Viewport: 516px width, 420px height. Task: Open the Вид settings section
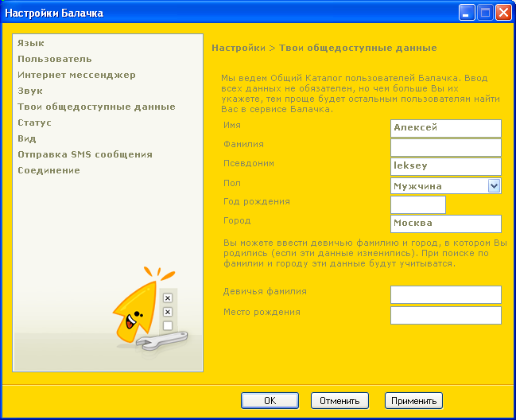click(x=26, y=138)
